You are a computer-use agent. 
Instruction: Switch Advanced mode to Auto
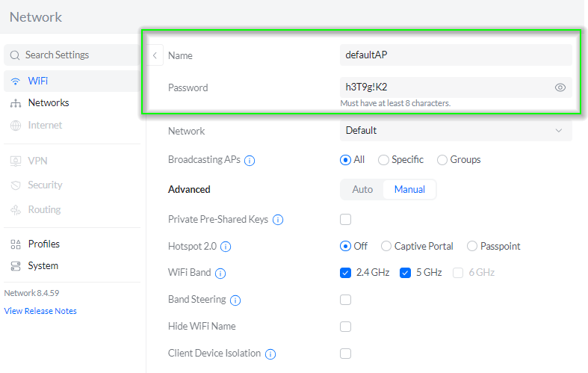point(362,190)
